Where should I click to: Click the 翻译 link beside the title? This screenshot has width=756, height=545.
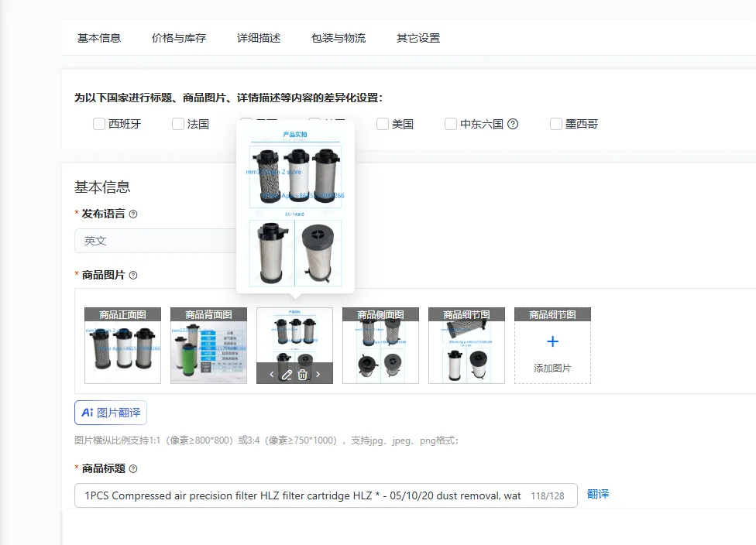pyautogui.click(x=598, y=494)
